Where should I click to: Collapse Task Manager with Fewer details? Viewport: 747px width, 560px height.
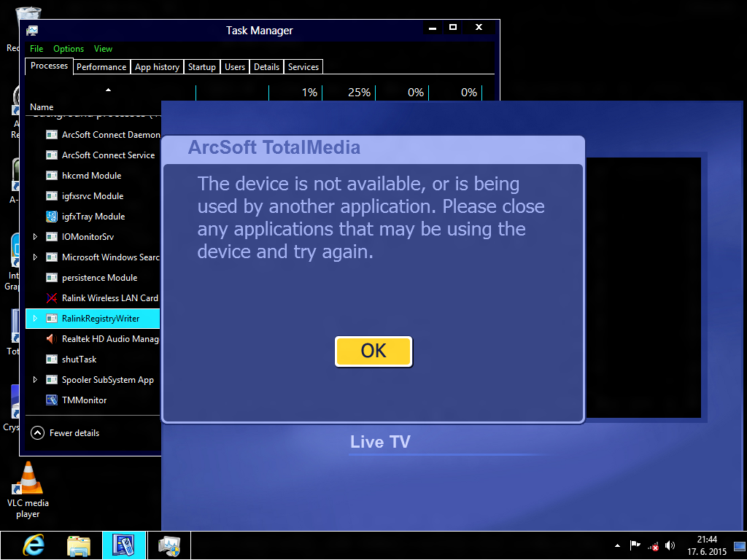pyautogui.click(x=65, y=433)
